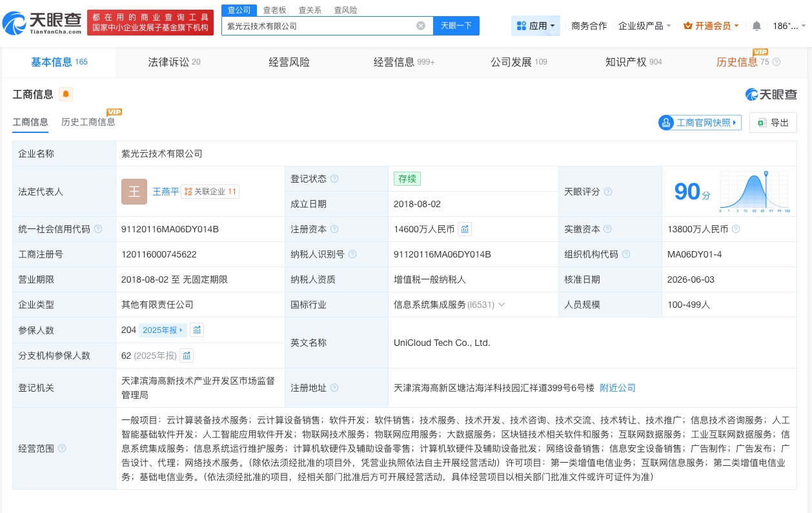Open the 法律诉讼 tab

[x=174, y=62]
